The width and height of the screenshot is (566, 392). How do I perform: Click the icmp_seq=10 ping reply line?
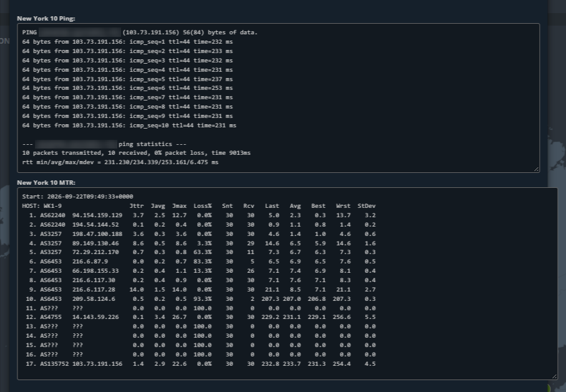129,125
